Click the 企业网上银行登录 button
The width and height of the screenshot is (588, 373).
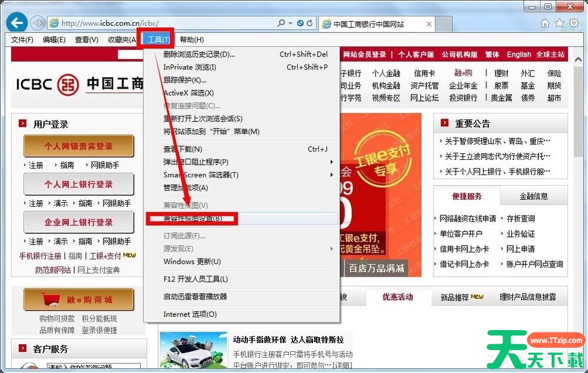tap(79, 223)
